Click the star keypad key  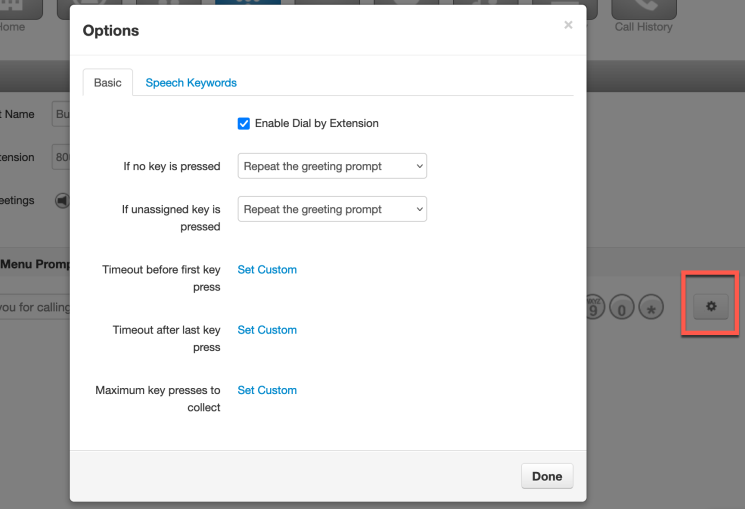651,307
